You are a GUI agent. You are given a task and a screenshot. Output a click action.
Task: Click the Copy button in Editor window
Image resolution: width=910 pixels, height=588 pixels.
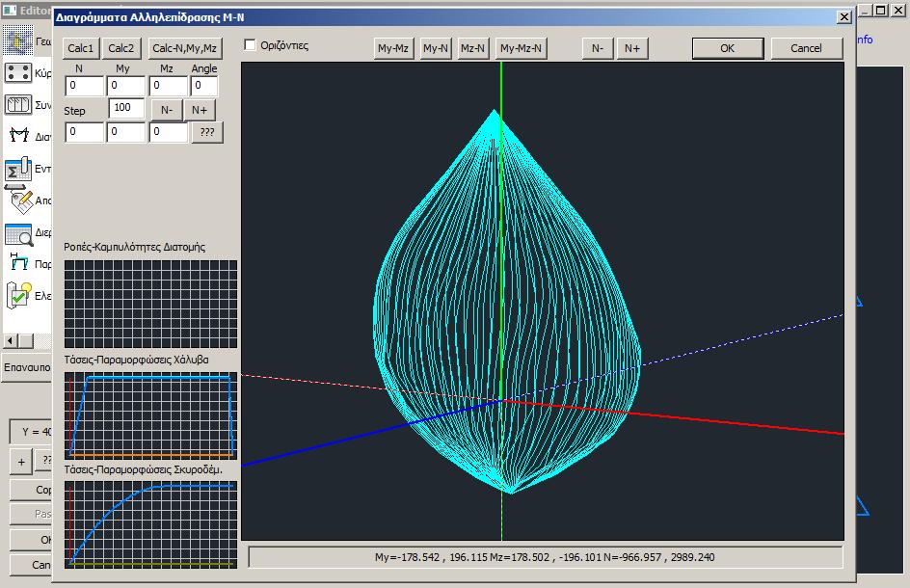(x=32, y=490)
